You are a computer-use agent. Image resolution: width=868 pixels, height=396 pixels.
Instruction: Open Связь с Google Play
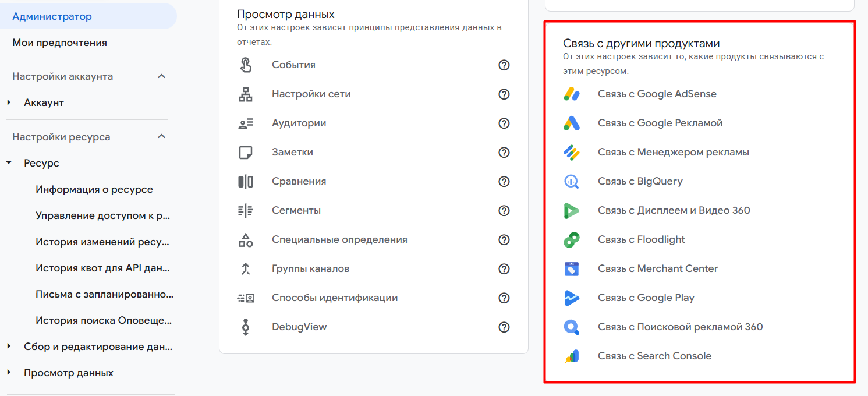point(646,298)
